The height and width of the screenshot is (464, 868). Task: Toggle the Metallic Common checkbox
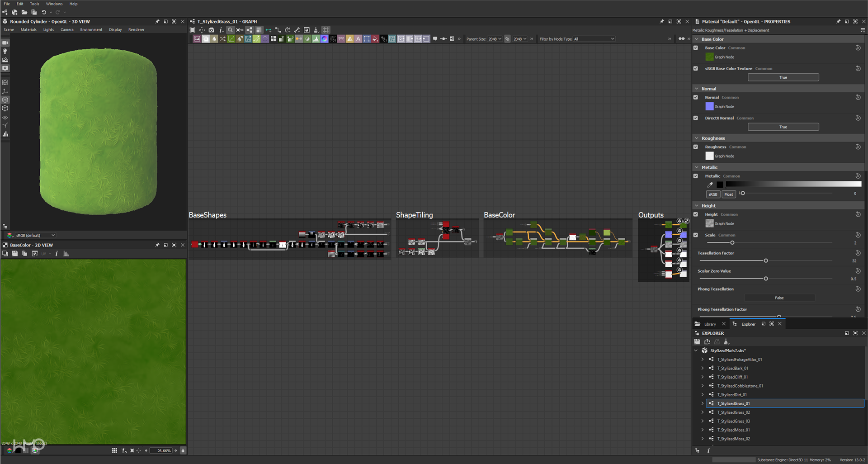696,176
